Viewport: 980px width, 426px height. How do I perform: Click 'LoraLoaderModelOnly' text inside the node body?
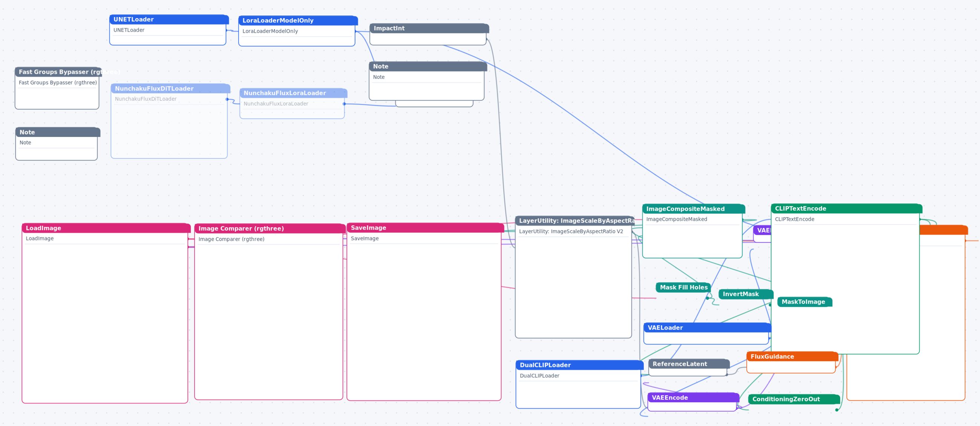(x=270, y=31)
